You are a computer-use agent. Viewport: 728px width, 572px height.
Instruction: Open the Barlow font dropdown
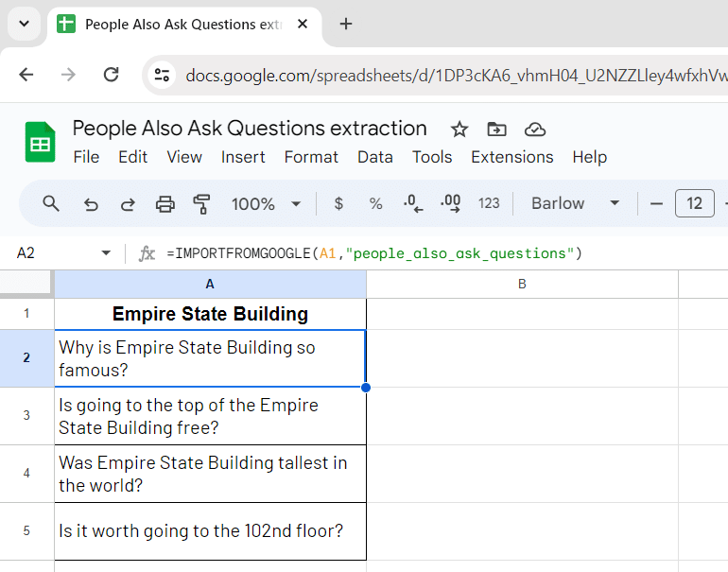tap(575, 203)
